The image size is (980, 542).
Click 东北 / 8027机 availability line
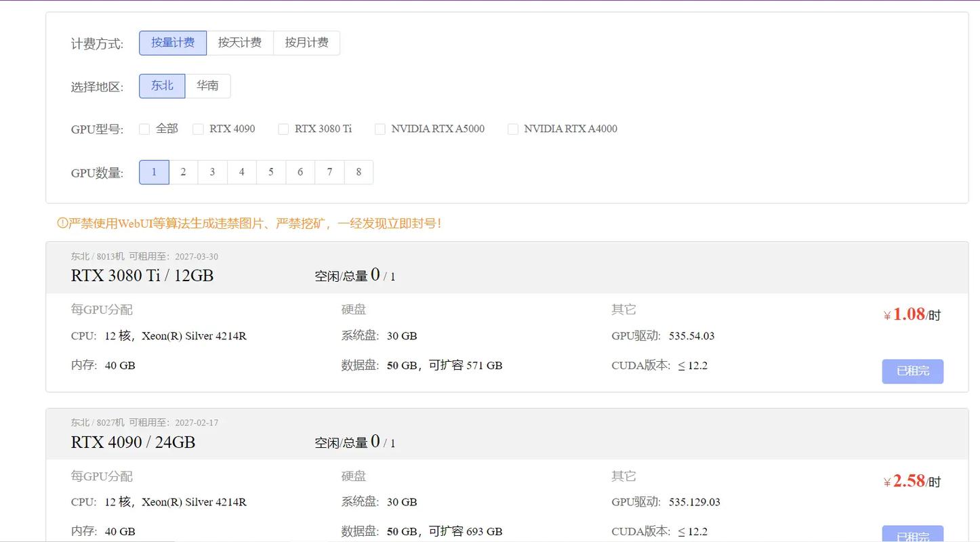point(144,423)
